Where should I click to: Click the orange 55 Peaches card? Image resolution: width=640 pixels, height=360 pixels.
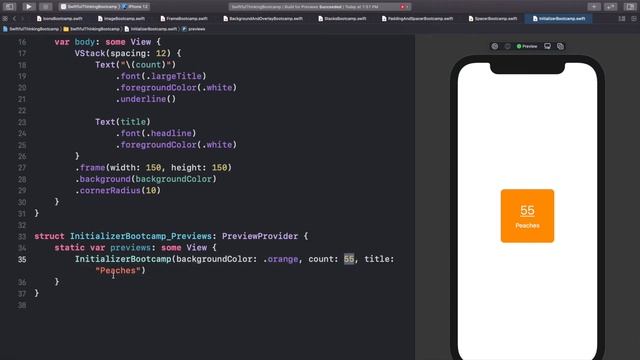click(527, 216)
